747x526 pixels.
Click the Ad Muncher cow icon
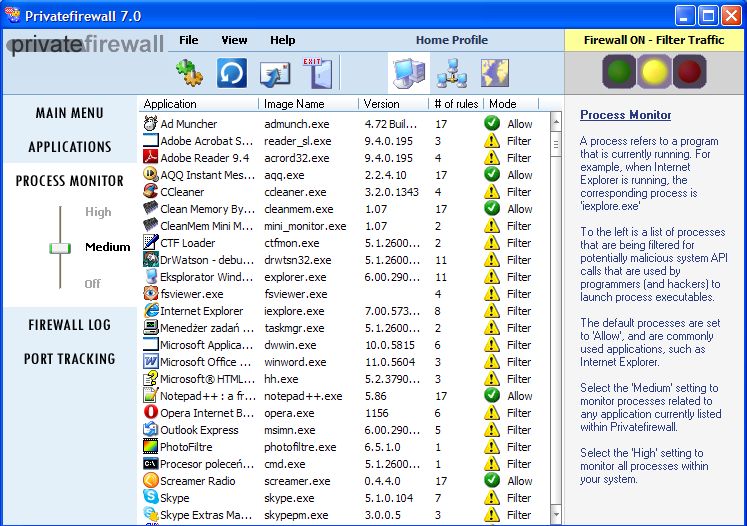coord(151,123)
